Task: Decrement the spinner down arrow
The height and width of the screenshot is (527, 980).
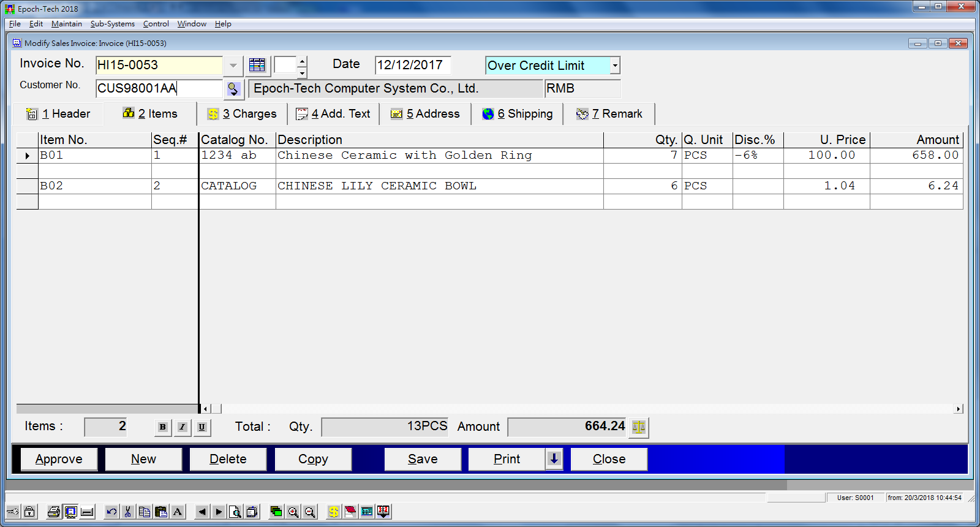Action: 302,73
